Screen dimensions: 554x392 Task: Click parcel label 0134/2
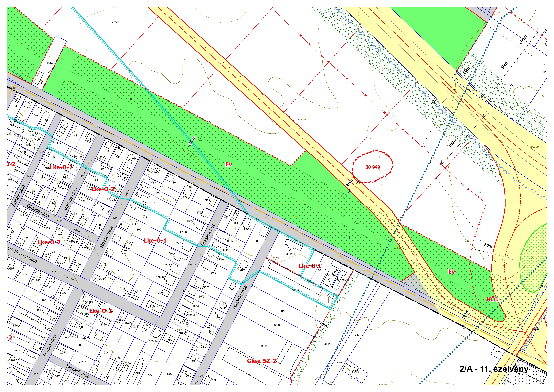click(49, 63)
